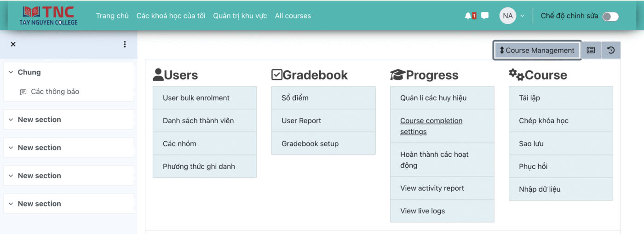
Task: Toggle the Course Management button
Action: (x=537, y=50)
